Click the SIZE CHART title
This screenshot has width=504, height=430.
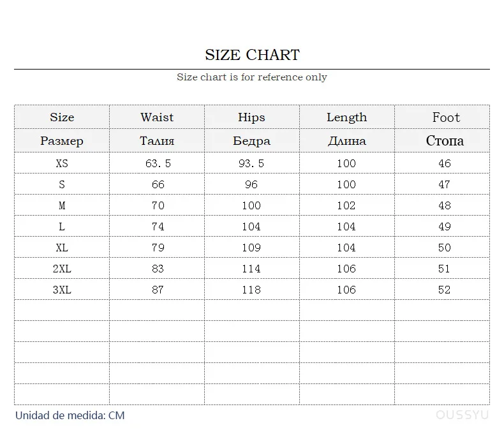(x=252, y=55)
